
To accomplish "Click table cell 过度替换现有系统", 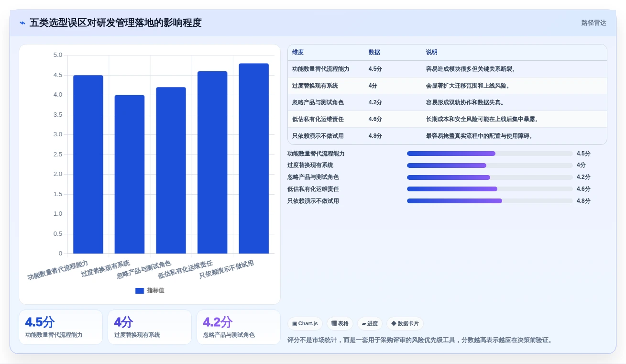I will coord(315,86).
